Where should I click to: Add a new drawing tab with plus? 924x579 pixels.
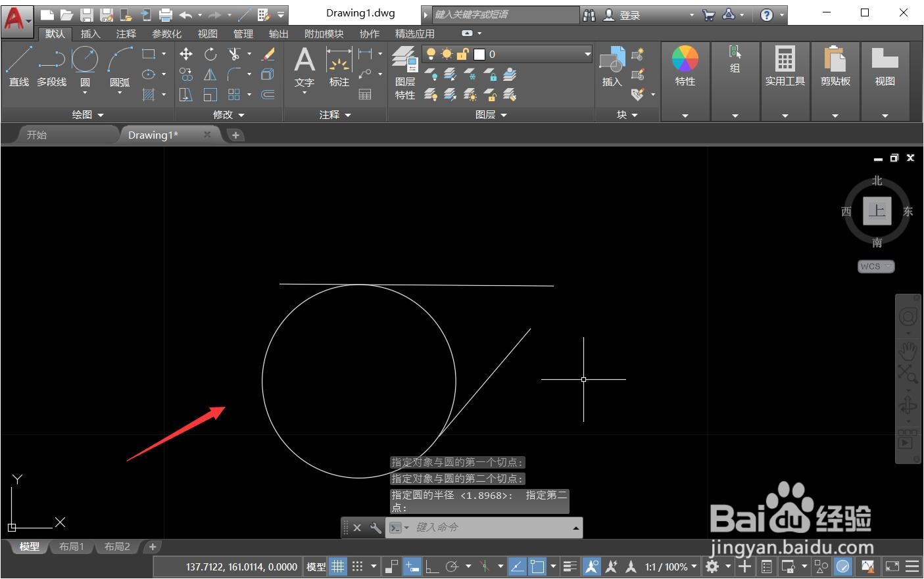click(235, 135)
